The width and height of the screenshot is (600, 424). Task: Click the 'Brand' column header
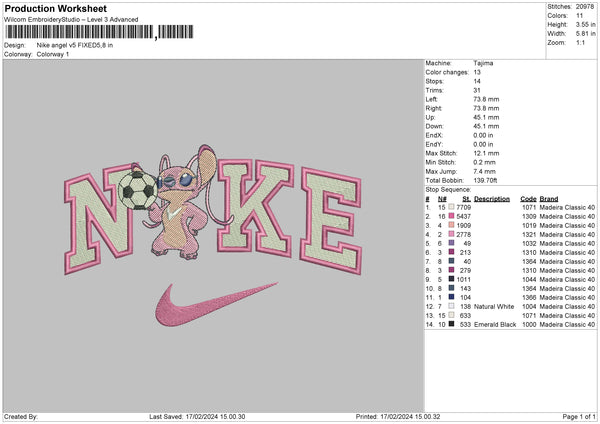[549, 199]
